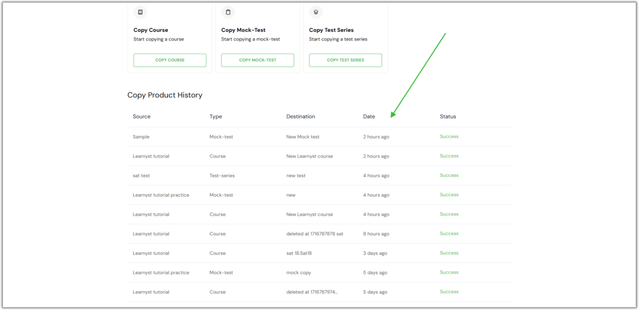This screenshot has height=310, width=644.
Task: Click the Destination column header
Action: (x=300, y=116)
